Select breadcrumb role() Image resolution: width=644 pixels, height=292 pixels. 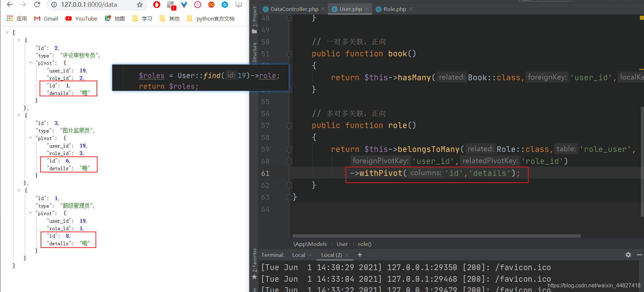point(365,244)
